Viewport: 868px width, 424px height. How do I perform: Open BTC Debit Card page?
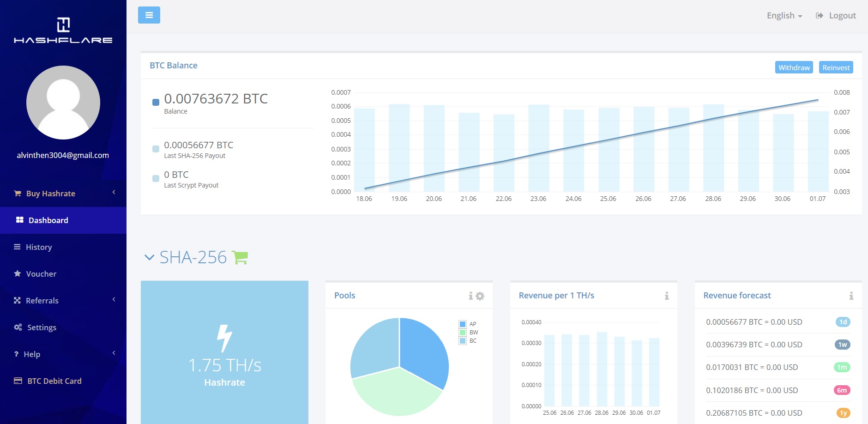[63, 381]
